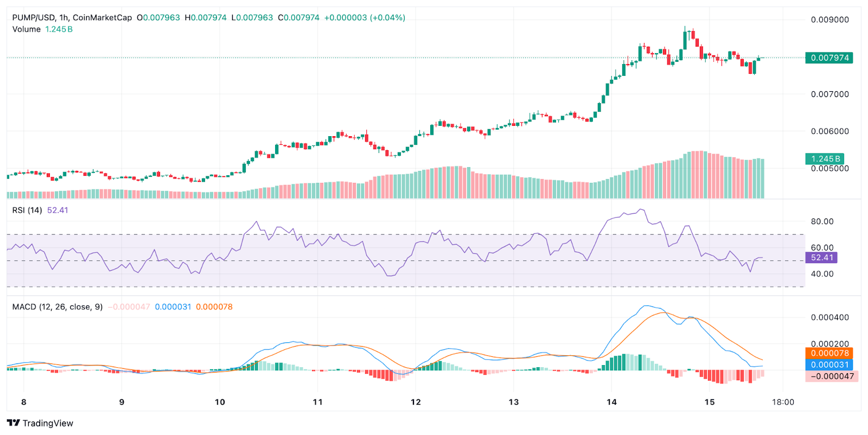Click the purple RSI value tag 52.41
Screen dimensions: 868x435
821,258
